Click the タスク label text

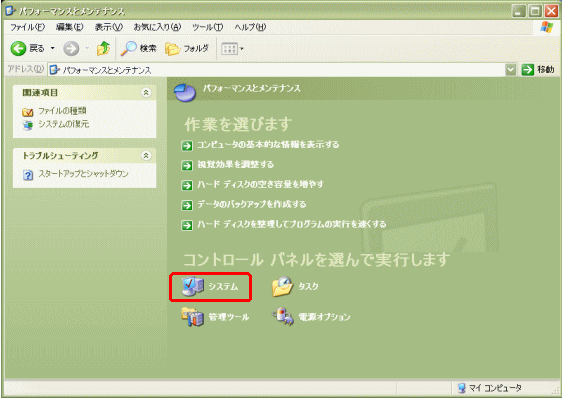(309, 286)
